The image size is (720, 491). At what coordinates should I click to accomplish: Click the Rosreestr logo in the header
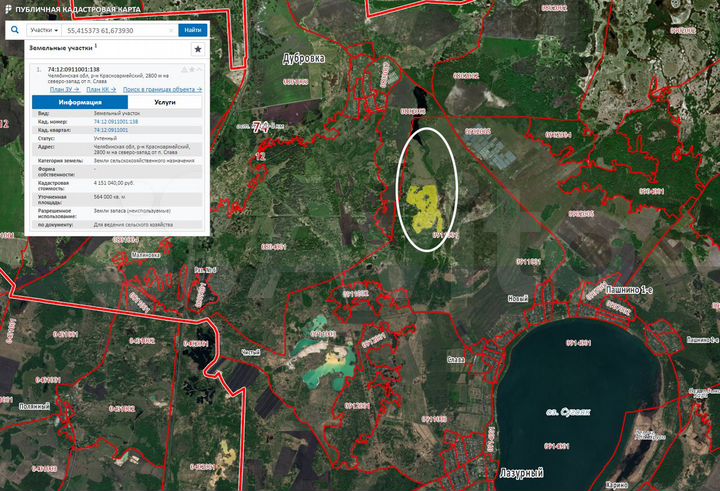tap(8, 8)
